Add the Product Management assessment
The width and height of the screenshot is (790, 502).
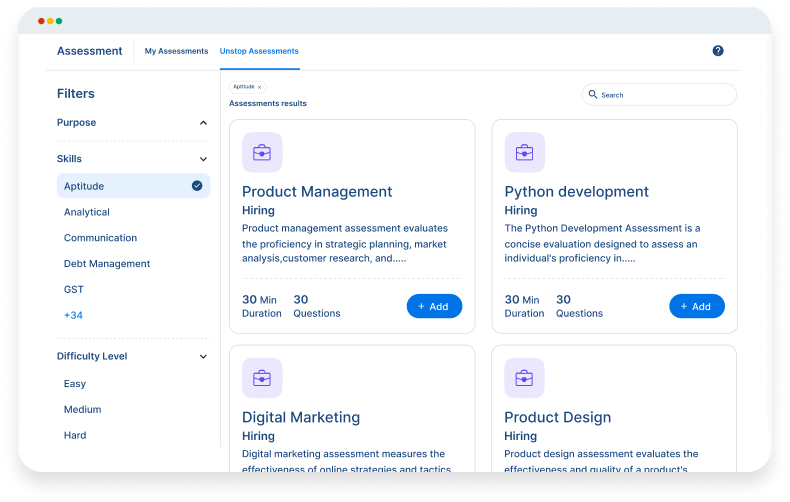434,306
